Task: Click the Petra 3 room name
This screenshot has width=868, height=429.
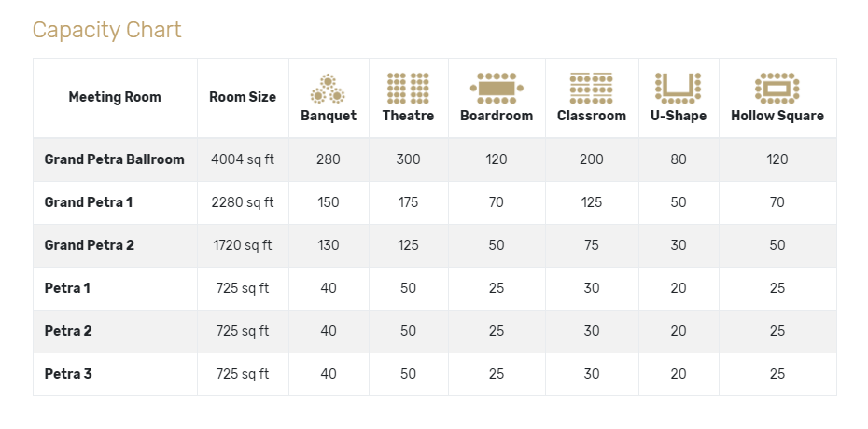Action: tap(68, 374)
